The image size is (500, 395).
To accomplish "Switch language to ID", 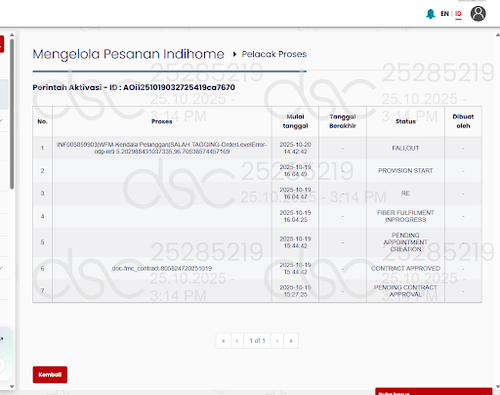I will [458, 14].
